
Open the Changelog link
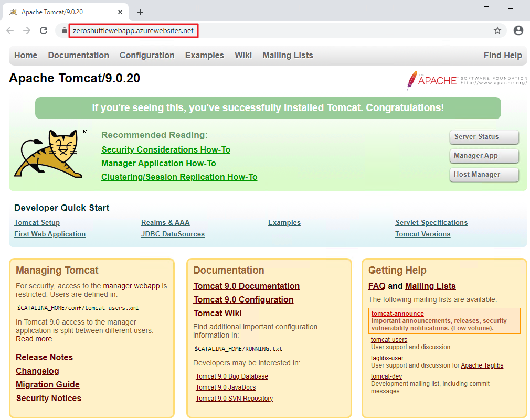tap(37, 371)
